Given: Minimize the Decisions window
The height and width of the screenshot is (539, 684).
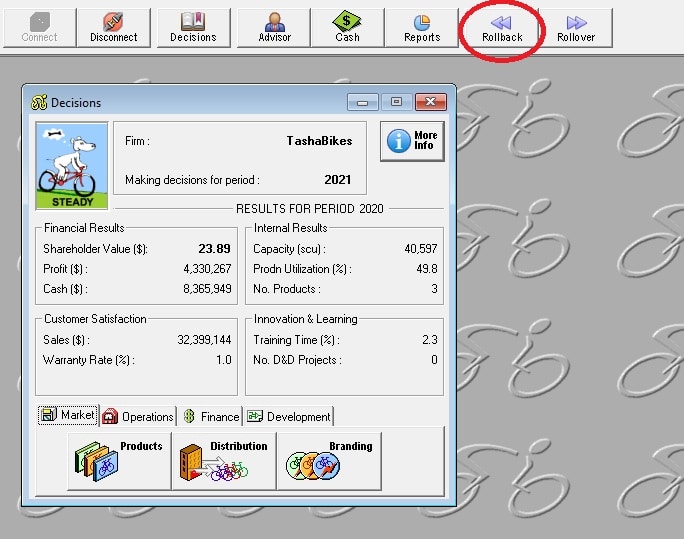Looking at the screenshot, I should tap(362, 102).
